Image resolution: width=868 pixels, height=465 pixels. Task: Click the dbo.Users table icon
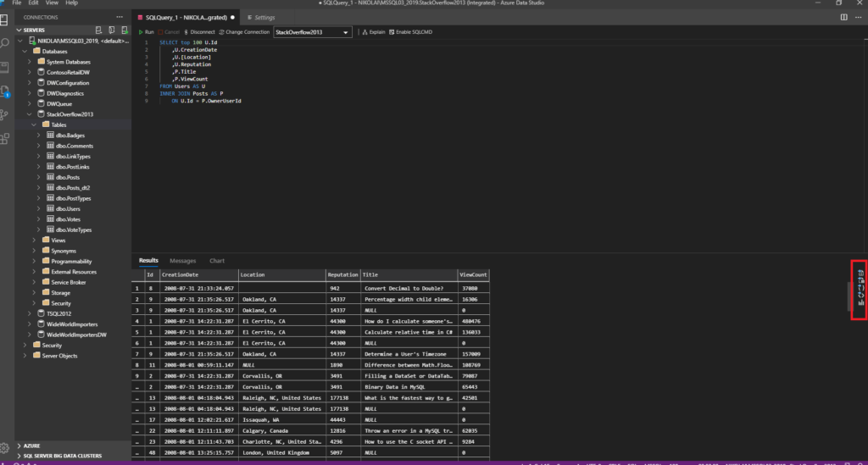[x=50, y=208]
